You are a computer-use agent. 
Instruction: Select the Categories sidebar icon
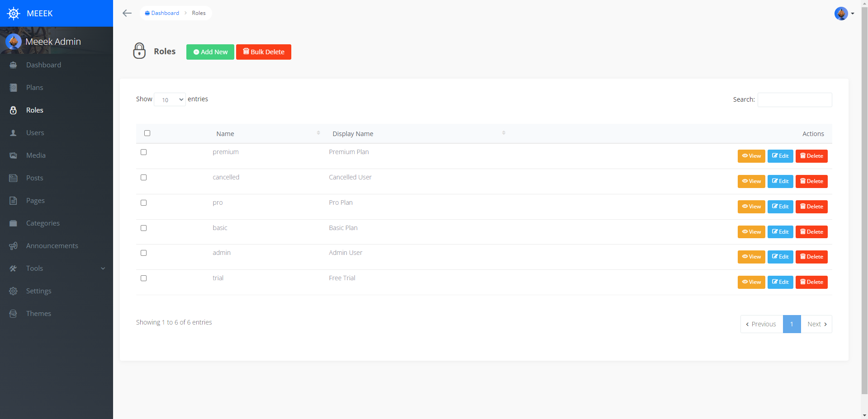point(14,223)
